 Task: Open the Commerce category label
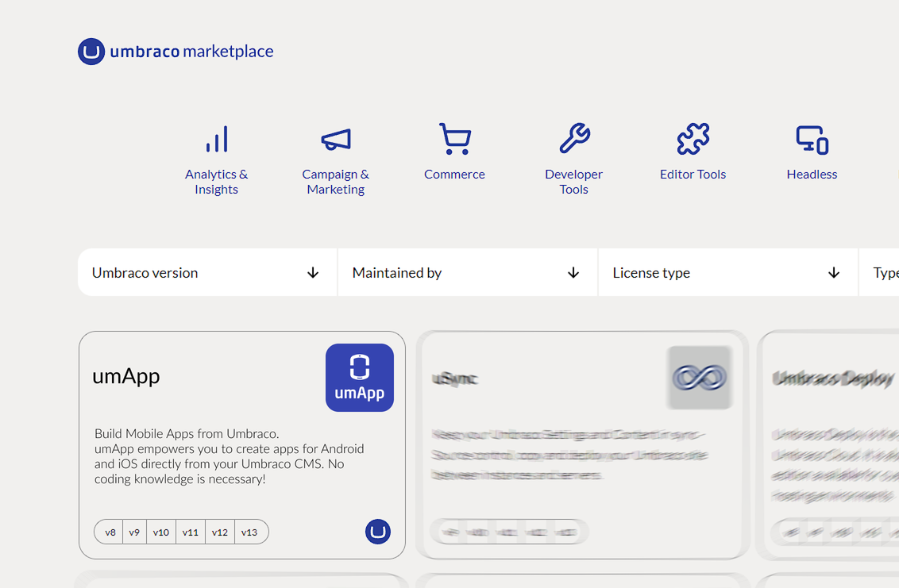pyautogui.click(x=454, y=175)
